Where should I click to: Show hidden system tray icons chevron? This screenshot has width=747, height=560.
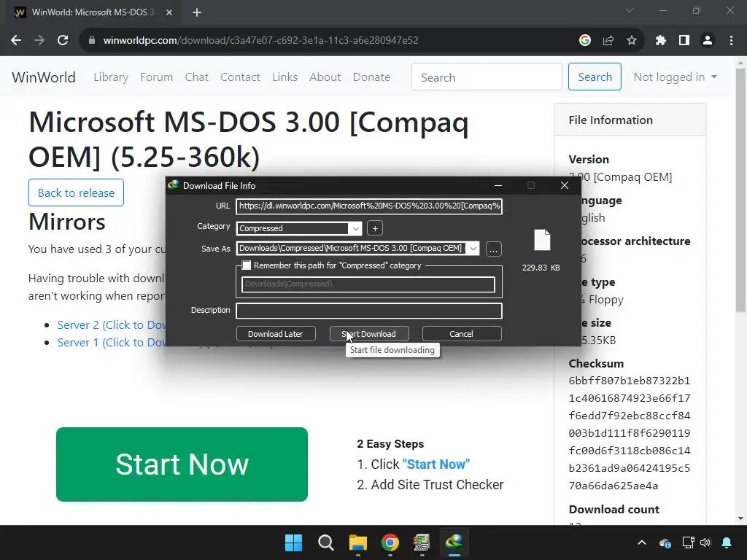[x=642, y=542]
